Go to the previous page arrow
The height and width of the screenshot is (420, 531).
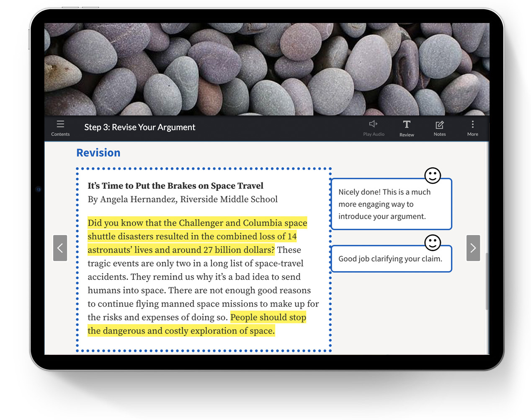[60, 248]
